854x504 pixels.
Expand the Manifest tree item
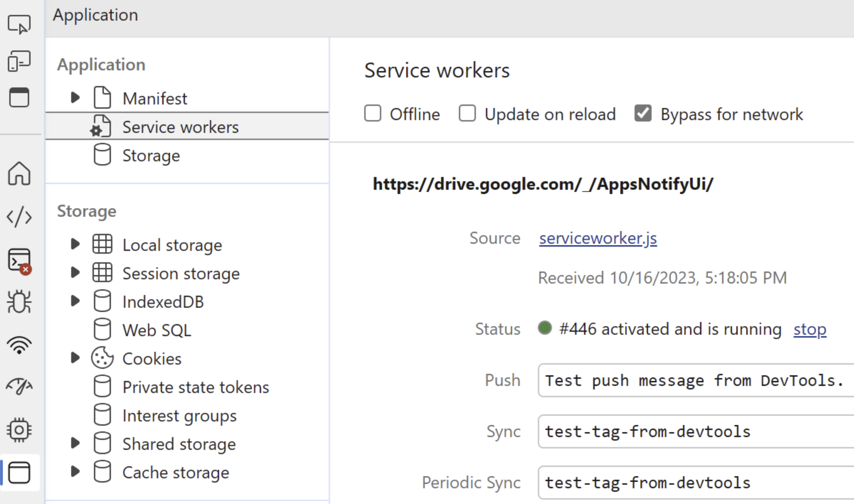(75, 97)
